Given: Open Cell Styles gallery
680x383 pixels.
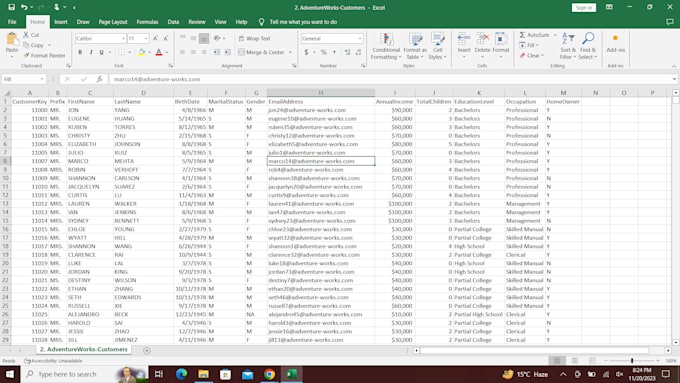Looking at the screenshot, I should point(438,46).
